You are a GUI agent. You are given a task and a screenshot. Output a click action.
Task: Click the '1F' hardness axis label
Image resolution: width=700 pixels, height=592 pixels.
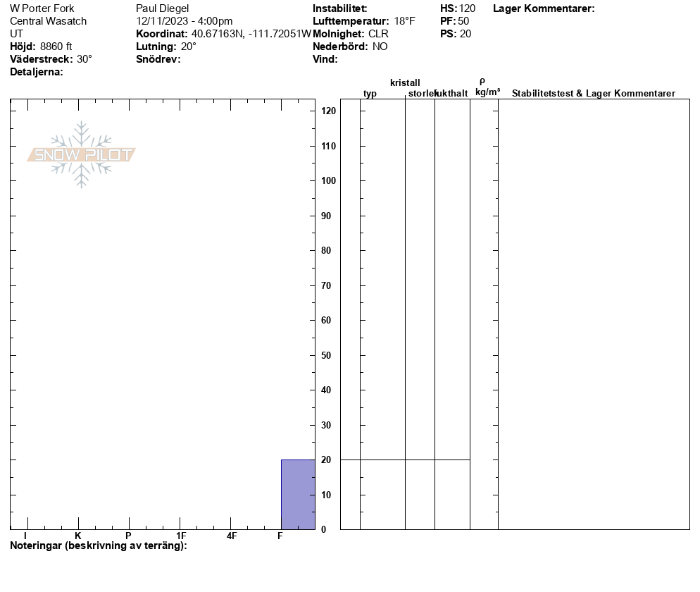click(x=181, y=536)
